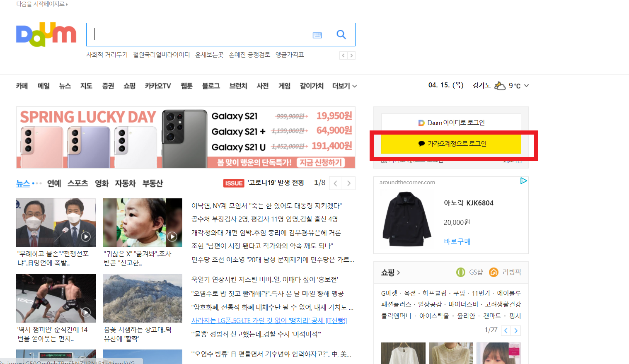Click the 쿠팡 shopping link
Viewport: 629px width, 364px height.
click(459, 293)
